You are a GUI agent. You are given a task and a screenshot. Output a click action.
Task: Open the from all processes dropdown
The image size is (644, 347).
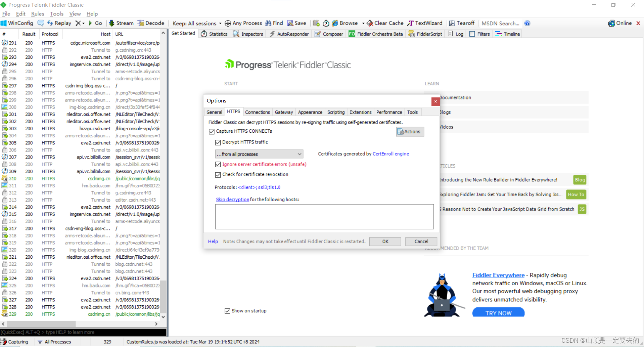click(259, 154)
